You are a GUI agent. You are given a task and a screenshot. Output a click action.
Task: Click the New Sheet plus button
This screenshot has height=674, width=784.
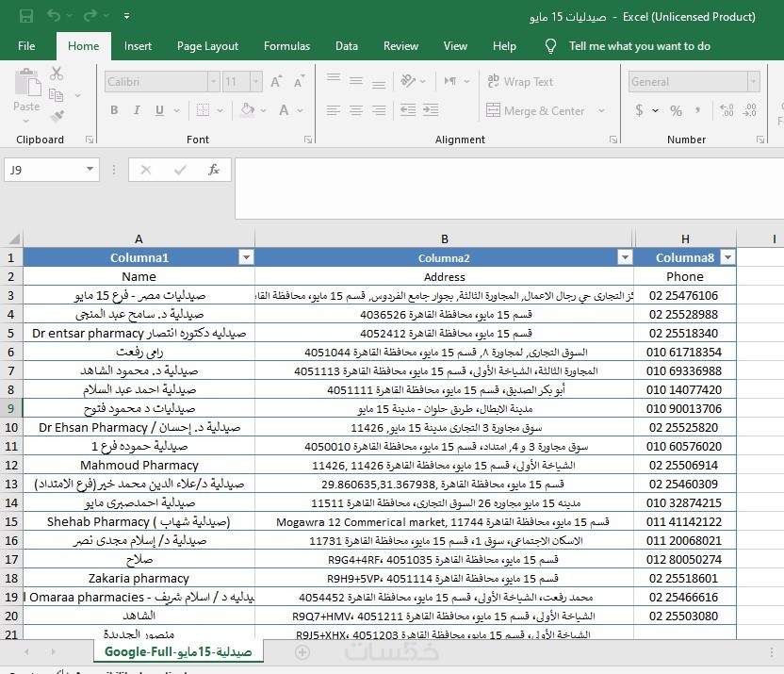(x=302, y=652)
